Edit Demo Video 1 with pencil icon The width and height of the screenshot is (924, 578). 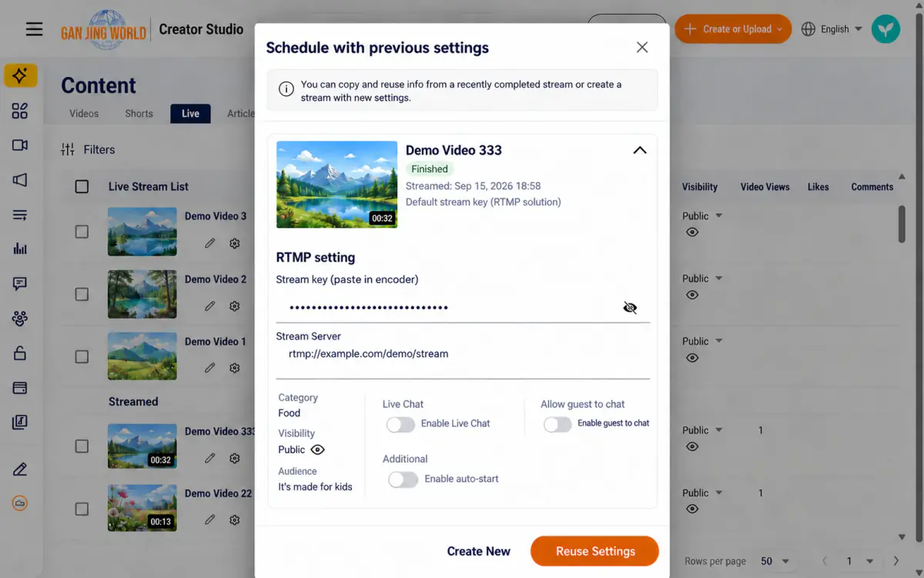[x=209, y=368]
